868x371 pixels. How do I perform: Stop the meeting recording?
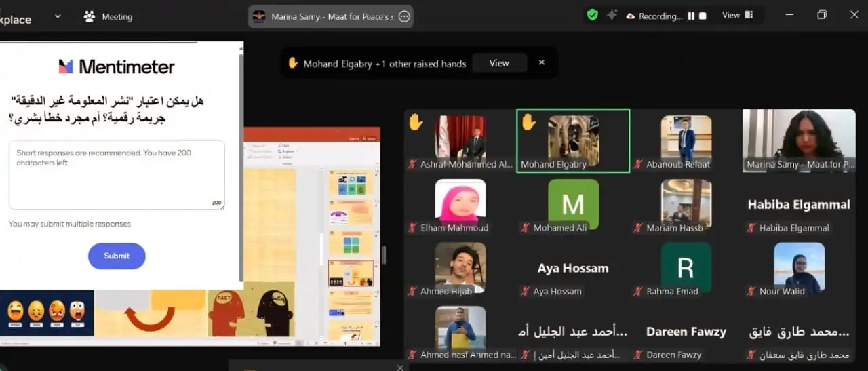pos(703,16)
